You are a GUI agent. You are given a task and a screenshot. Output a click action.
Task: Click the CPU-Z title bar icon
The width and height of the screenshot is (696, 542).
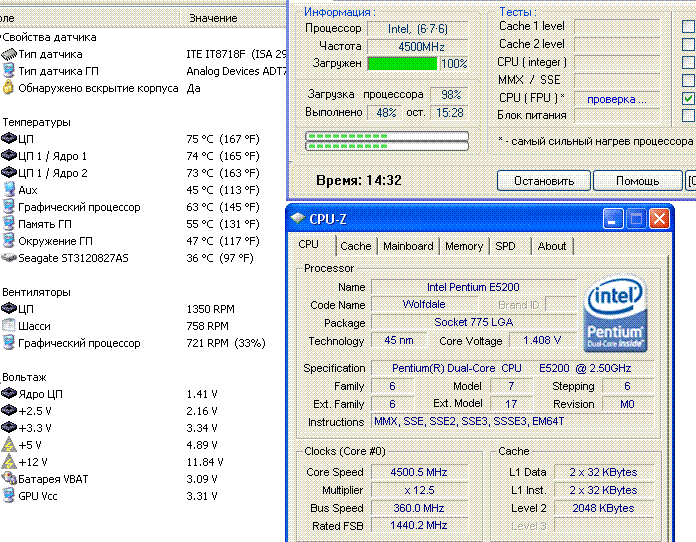[298, 218]
